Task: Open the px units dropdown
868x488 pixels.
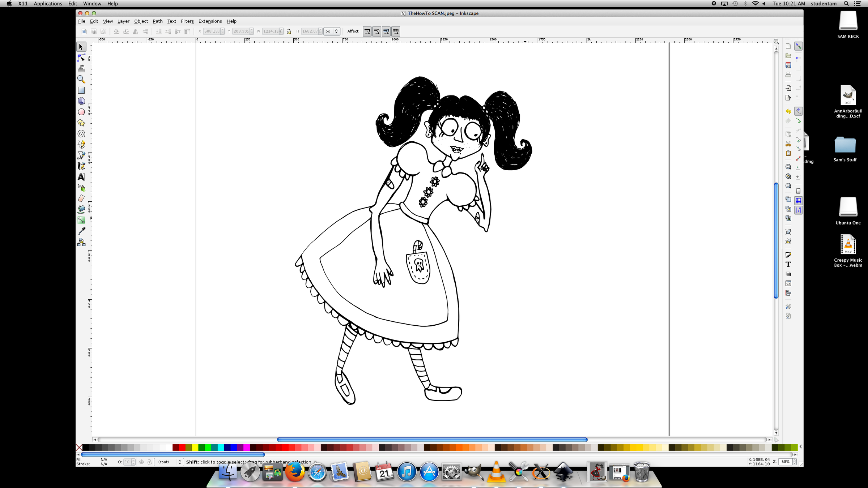Action: (331, 31)
